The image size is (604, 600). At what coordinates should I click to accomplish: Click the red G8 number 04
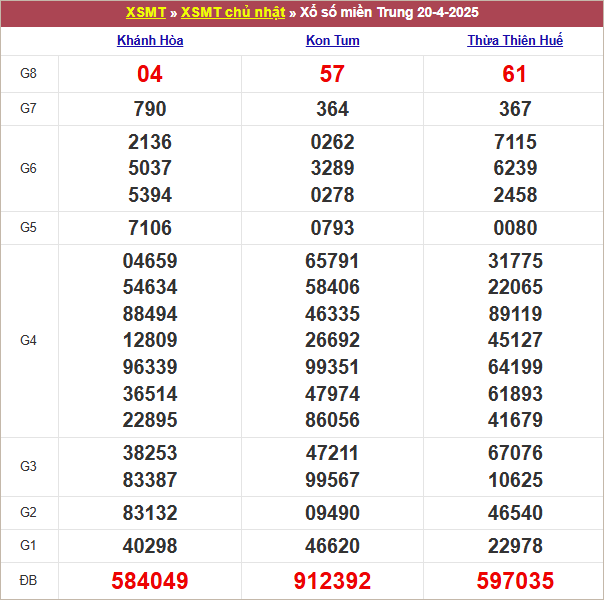point(150,74)
